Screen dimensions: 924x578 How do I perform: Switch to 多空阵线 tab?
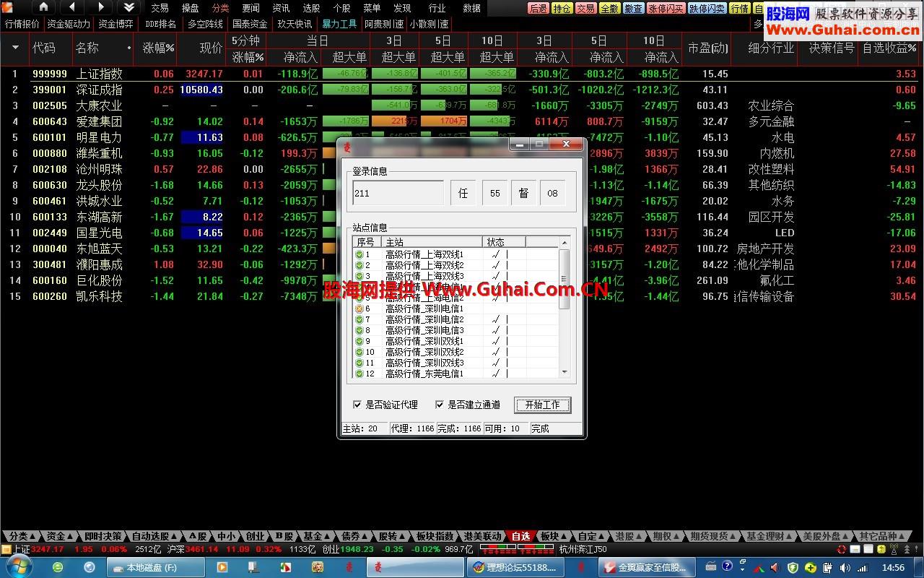point(205,24)
